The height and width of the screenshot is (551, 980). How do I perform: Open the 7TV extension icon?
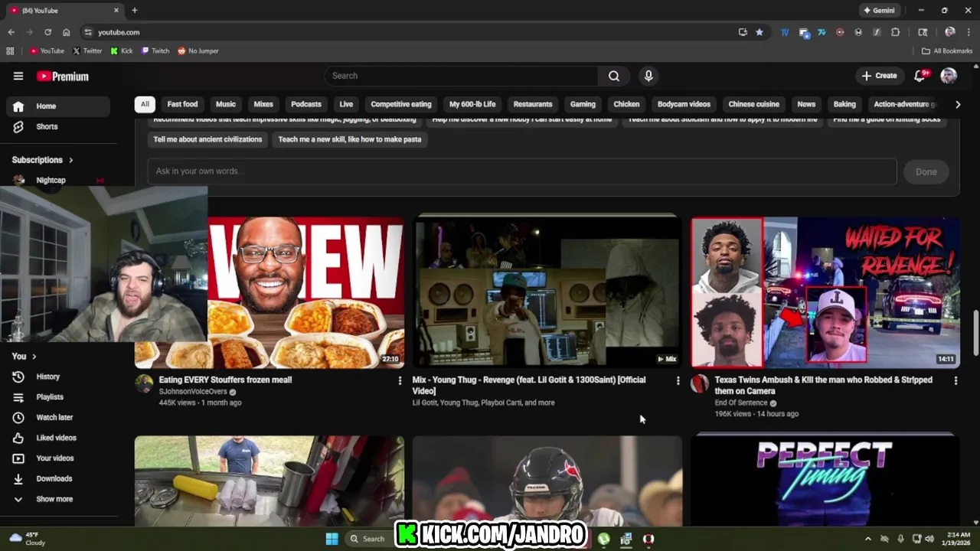[822, 32]
